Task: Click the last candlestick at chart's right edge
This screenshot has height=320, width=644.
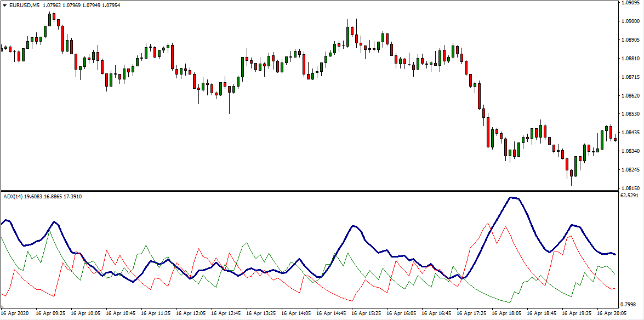Action: coord(615,139)
